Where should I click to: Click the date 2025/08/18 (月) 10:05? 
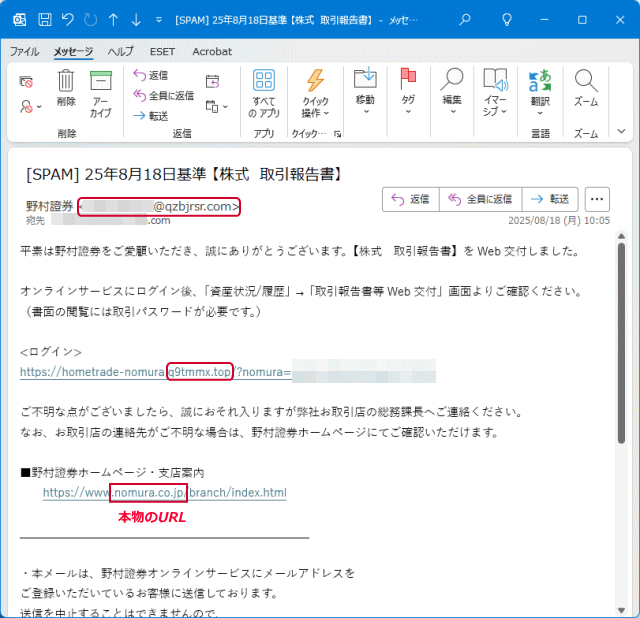[x=559, y=221]
